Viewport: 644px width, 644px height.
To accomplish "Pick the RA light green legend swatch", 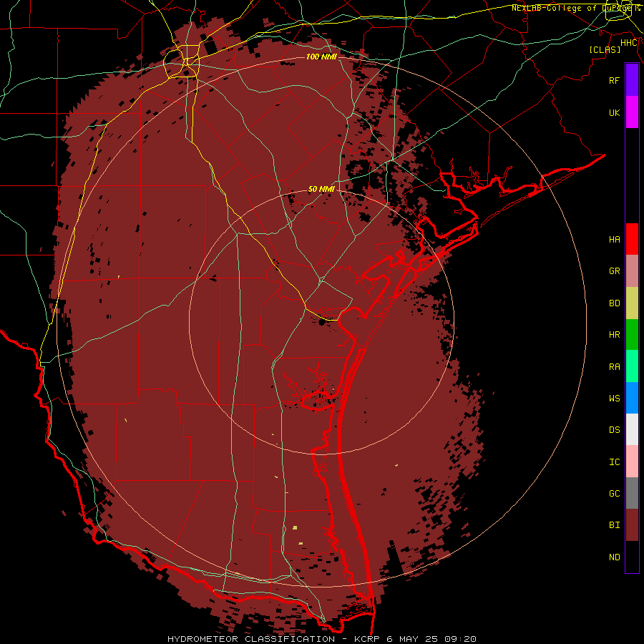I will (632, 366).
